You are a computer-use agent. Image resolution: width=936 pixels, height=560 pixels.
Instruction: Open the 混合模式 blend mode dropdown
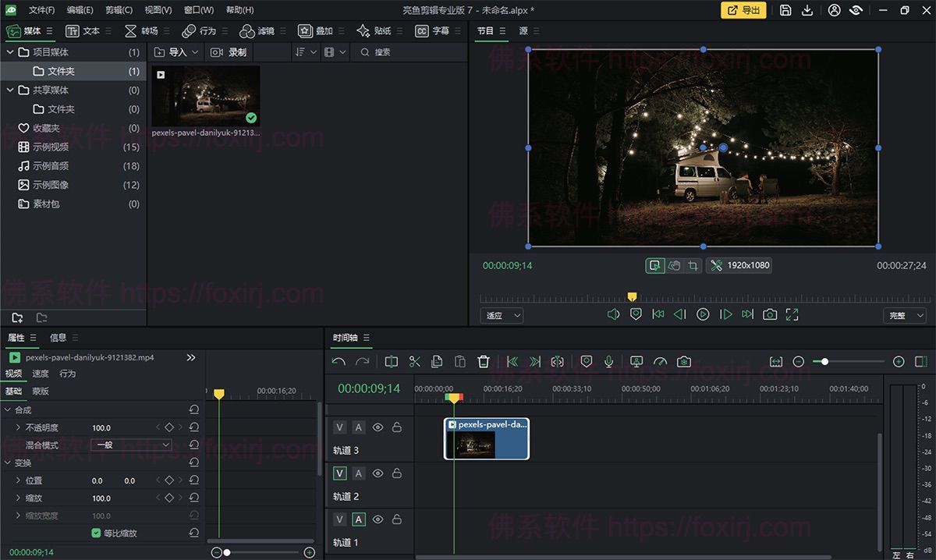pyautogui.click(x=131, y=445)
